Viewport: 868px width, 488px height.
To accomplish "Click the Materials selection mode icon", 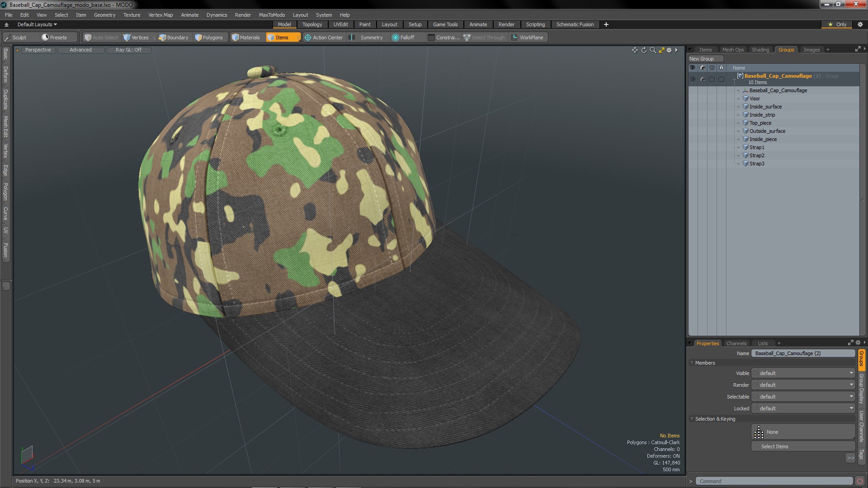I will point(236,38).
